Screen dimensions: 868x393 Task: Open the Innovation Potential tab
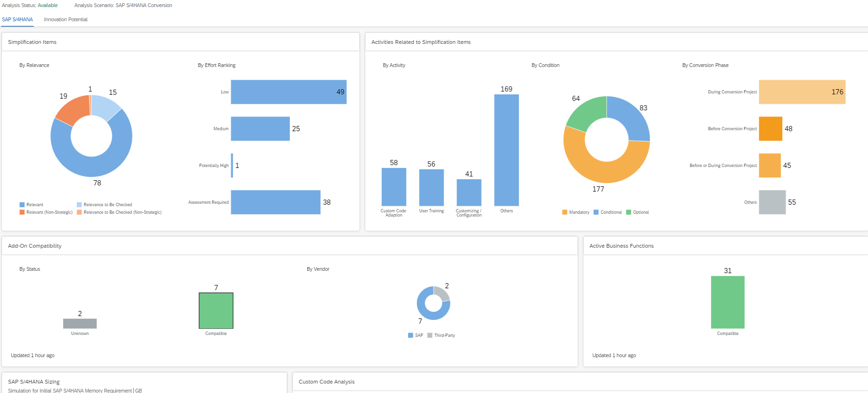click(66, 19)
